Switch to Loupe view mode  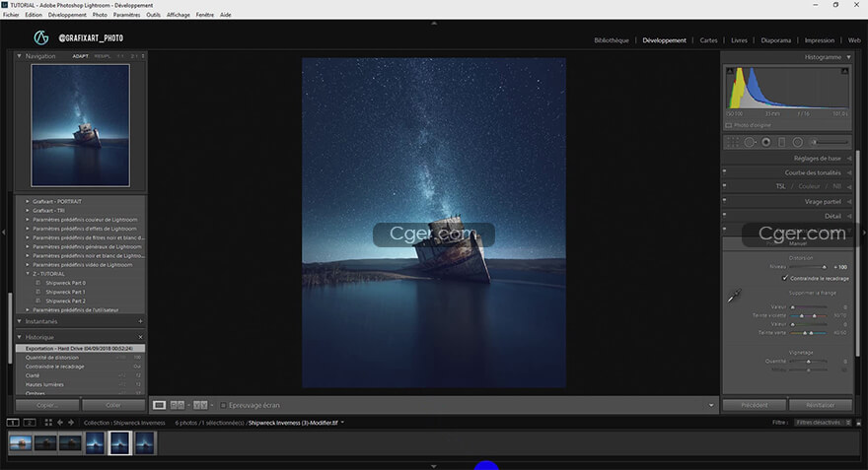[x=160, y=405]
